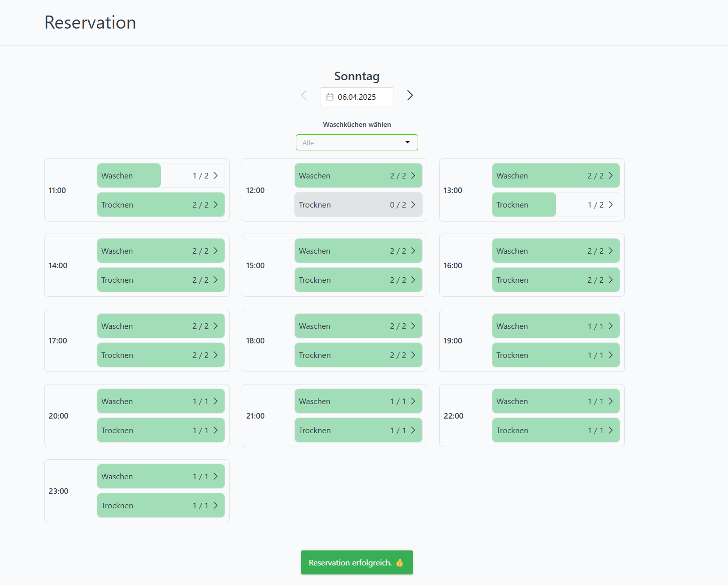Go to next day using right arrow
Viewport: 728px width, 585px height.
point(410,95)
